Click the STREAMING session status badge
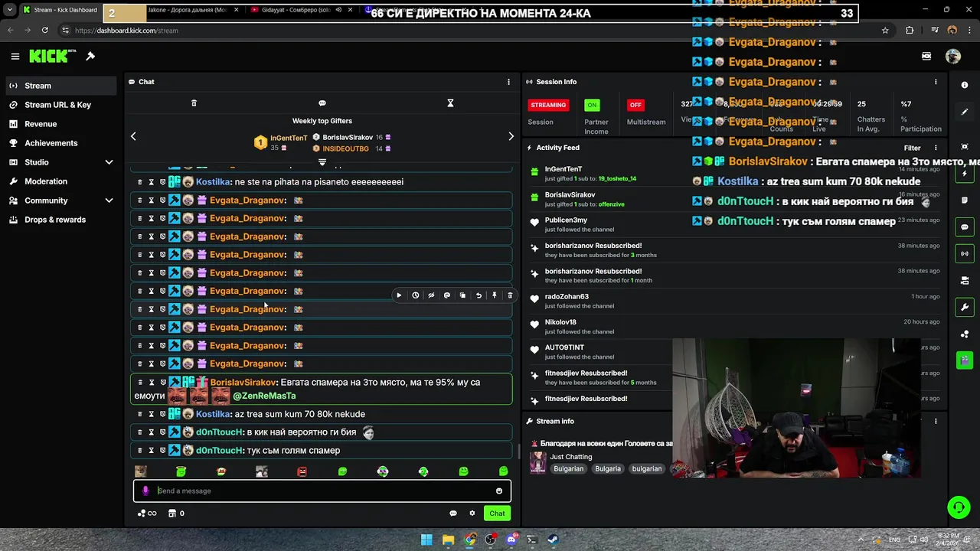This screenshot has height=551, width=980. click(548, 105)
